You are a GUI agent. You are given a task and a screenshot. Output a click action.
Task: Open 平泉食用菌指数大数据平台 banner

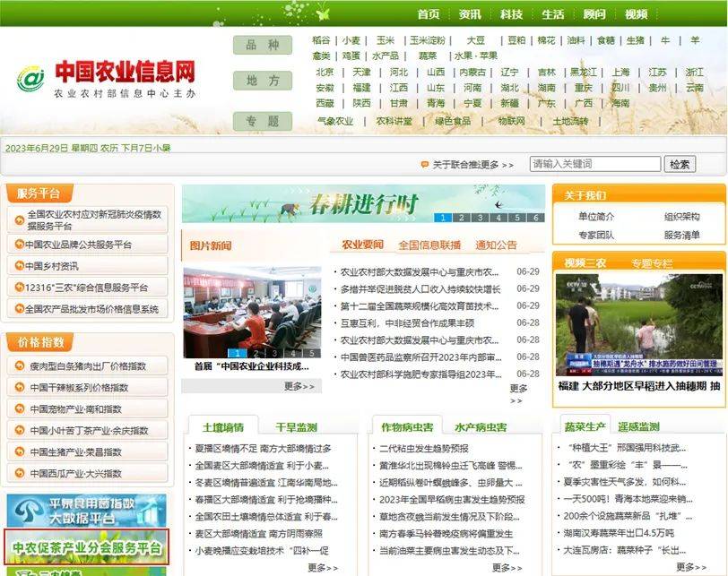pos(86,511)
